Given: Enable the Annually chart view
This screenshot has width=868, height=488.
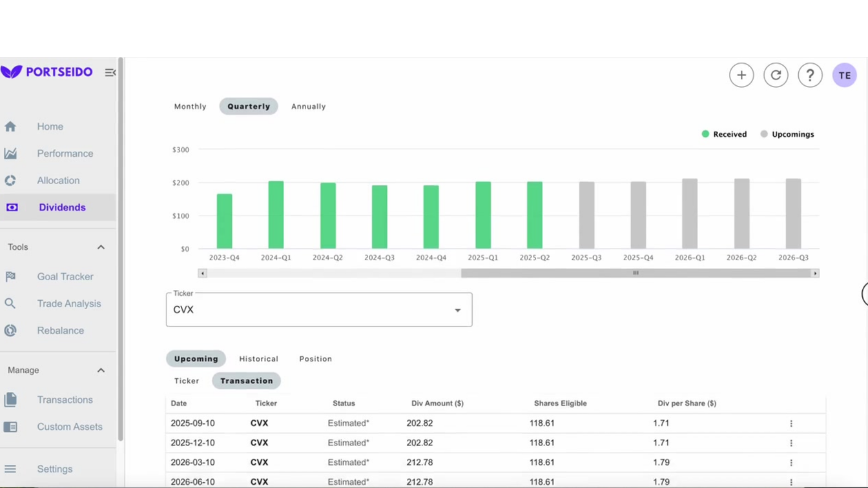Looking at the screenshot, I should [x=308, y=106].
